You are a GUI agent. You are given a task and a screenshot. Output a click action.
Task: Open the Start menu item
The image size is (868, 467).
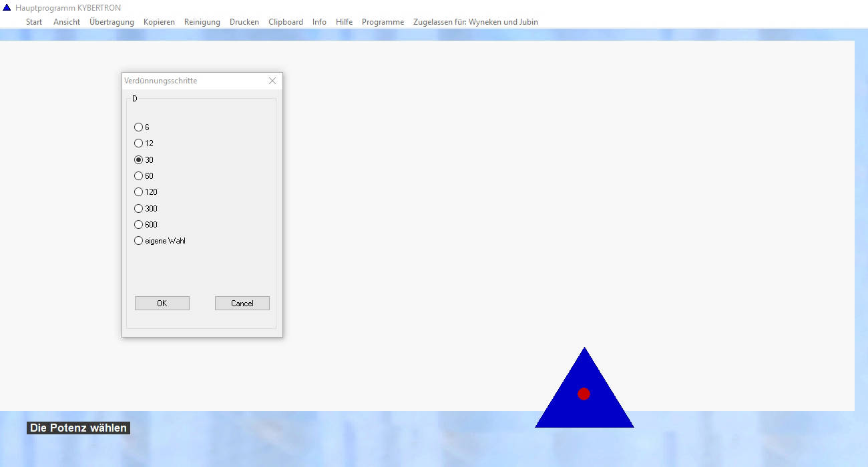(34, 22)
